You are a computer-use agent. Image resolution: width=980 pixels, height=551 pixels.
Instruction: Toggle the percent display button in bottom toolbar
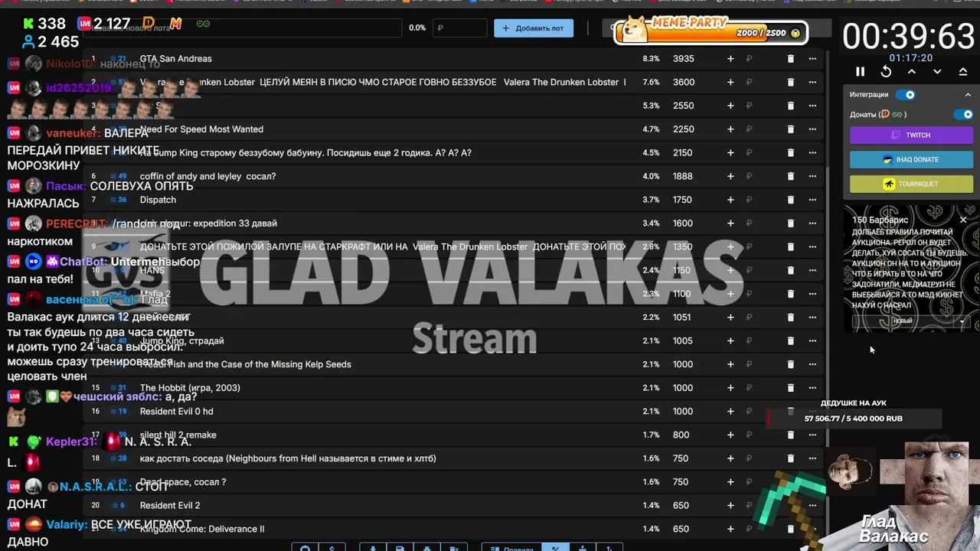[556, 548]
